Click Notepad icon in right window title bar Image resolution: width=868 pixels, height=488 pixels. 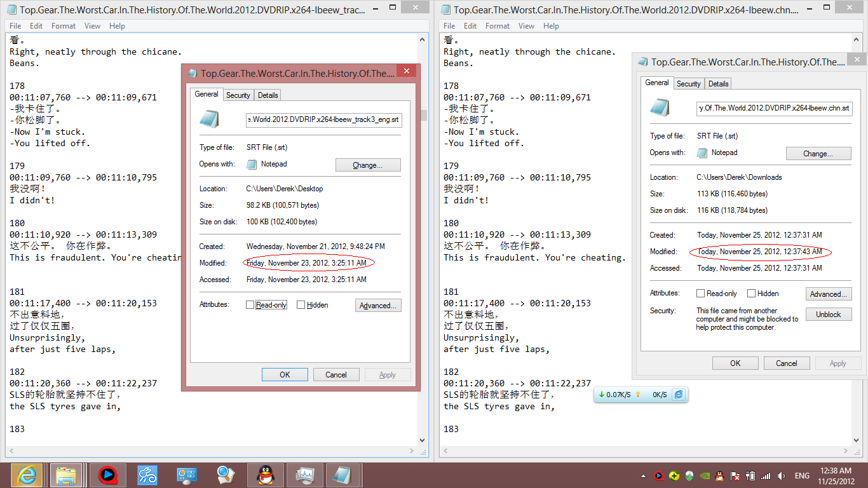445,10
